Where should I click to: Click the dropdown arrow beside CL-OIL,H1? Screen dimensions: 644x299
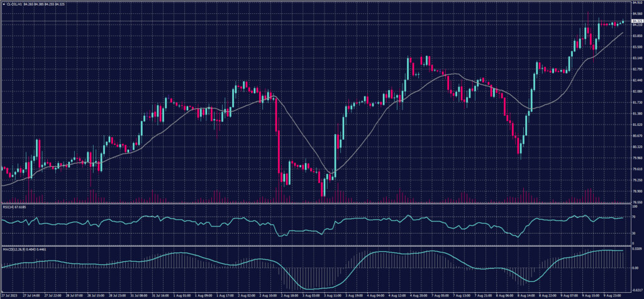pos(4,6)
